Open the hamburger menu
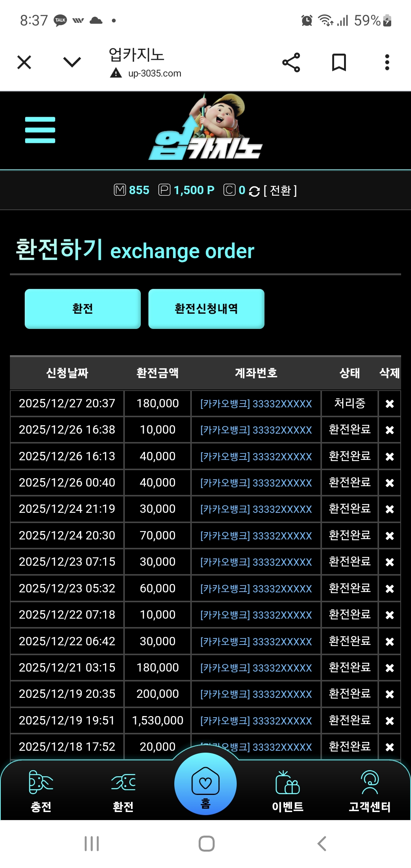 40,130
